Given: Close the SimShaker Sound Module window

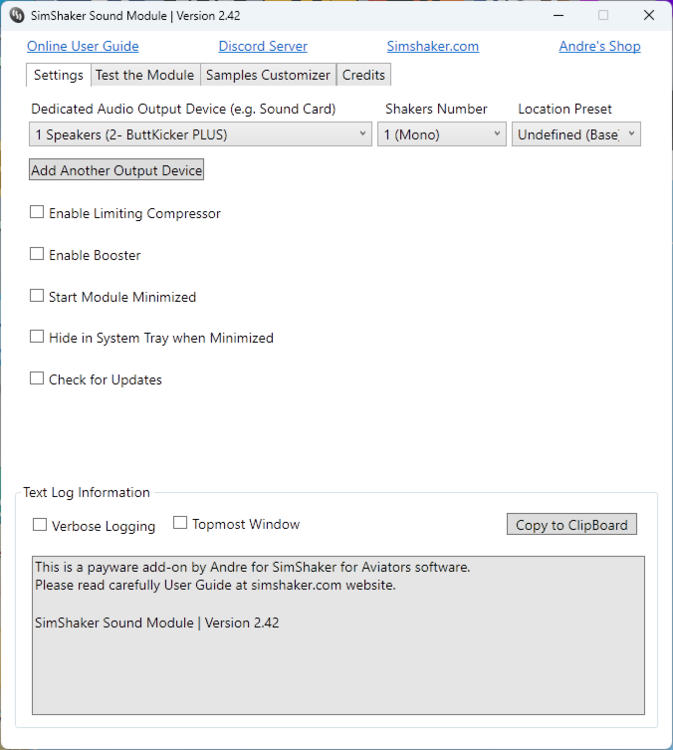Looking at the screenshot, I should click(x=649, y=16).
